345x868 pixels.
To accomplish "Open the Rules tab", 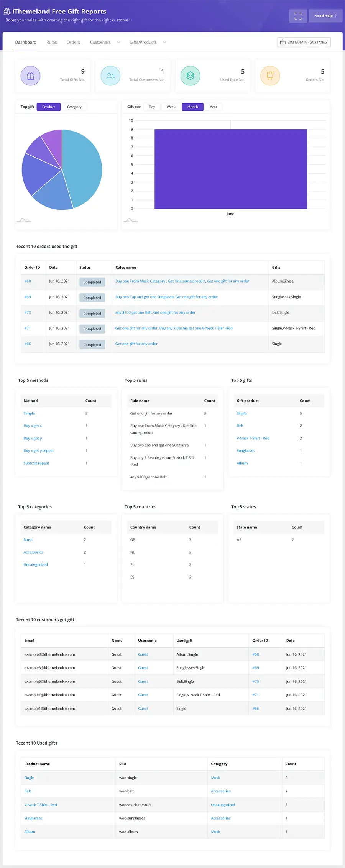I will tap(51, 42).
